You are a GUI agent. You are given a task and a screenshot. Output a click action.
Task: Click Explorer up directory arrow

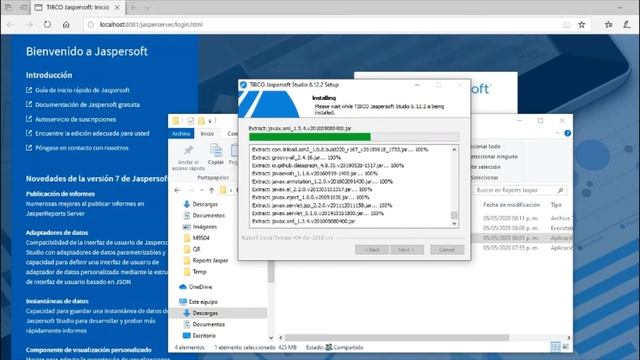211,190
